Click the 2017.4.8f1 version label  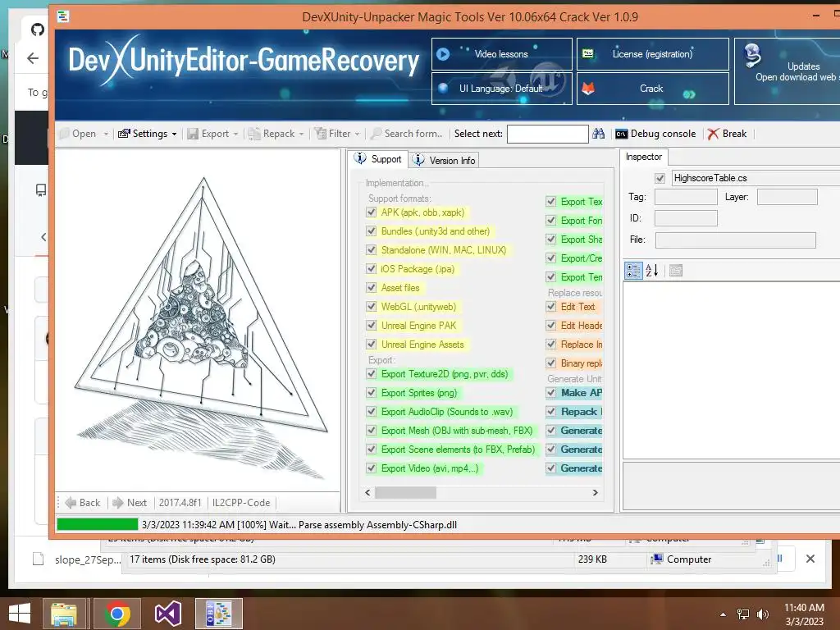click(x=180, y=503)
